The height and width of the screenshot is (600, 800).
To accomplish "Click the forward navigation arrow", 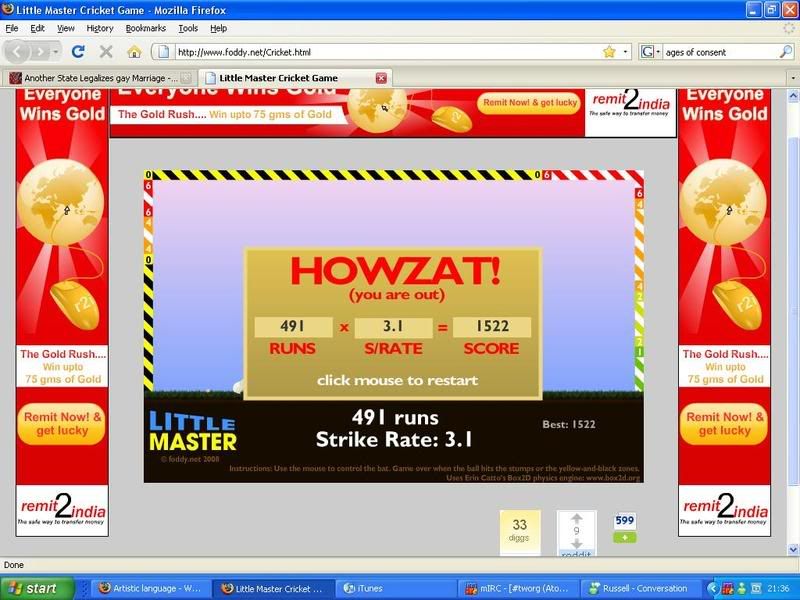I will (x=39, y=52).
